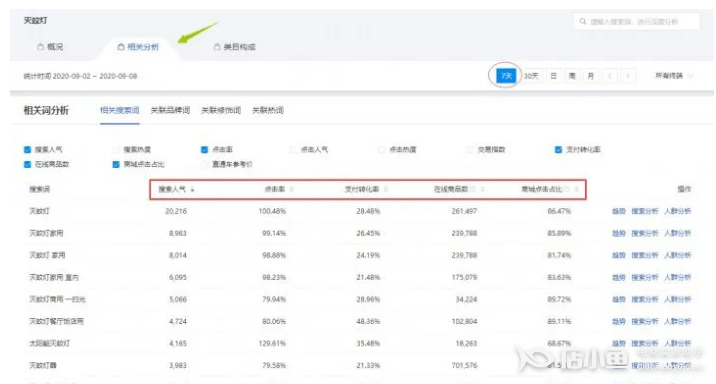Select the 关联热词 sub-tab

click(268, 110)
